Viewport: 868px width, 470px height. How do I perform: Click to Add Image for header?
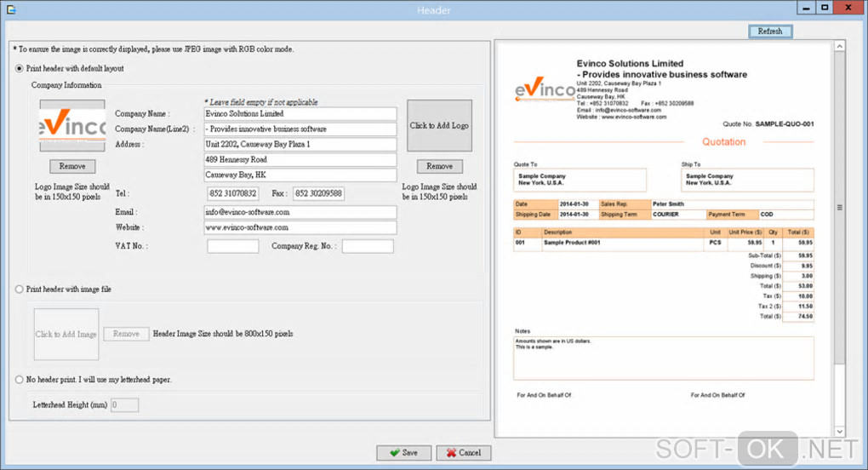[66, 335]
